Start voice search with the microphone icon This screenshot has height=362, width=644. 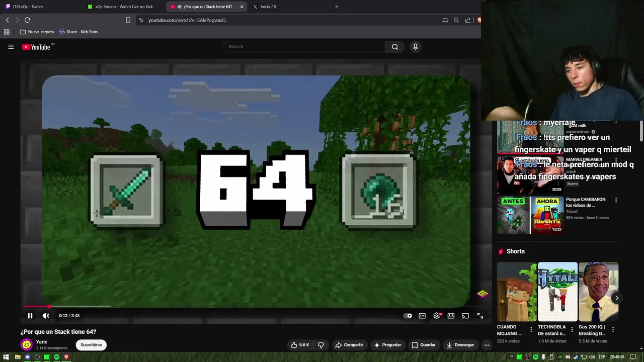(x=415, y=47)
